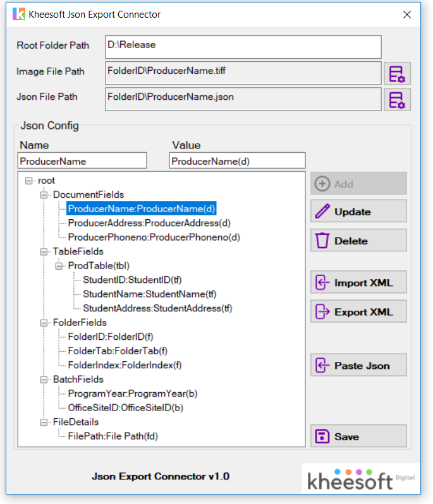Click the Json File Path configuration icon
The width and height of the screenshot is (433, 504).
pyautogui.click(x=397, y=100)
